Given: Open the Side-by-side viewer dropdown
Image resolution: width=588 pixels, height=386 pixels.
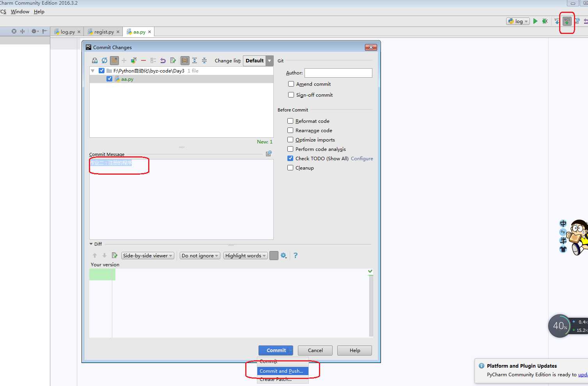Looking at the screenshot, I should pyautogui.click(x=147, y=256).
